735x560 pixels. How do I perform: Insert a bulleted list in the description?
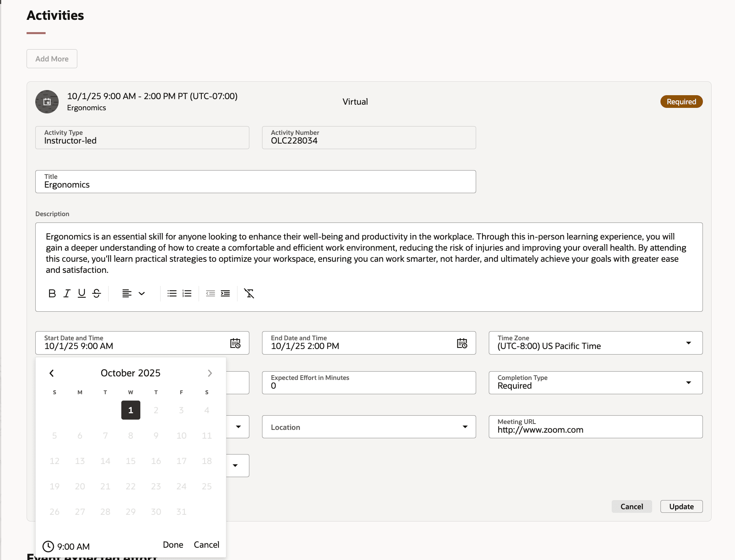pyautogui.click(x=172, y=293)
